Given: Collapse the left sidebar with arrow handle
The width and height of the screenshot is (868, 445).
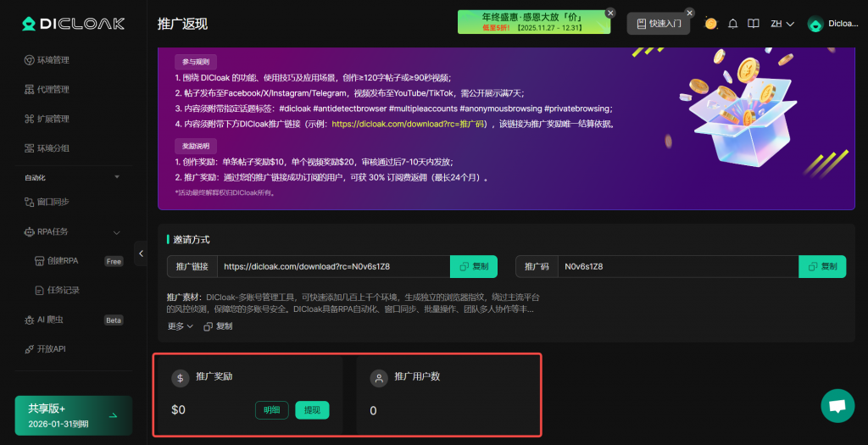Looking at the screenshot, I should [141, 253].
